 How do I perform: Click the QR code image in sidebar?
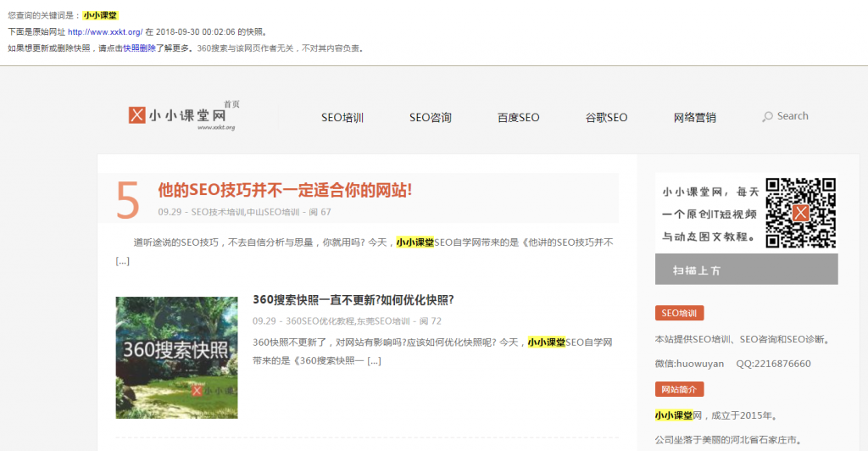point(800,213)
